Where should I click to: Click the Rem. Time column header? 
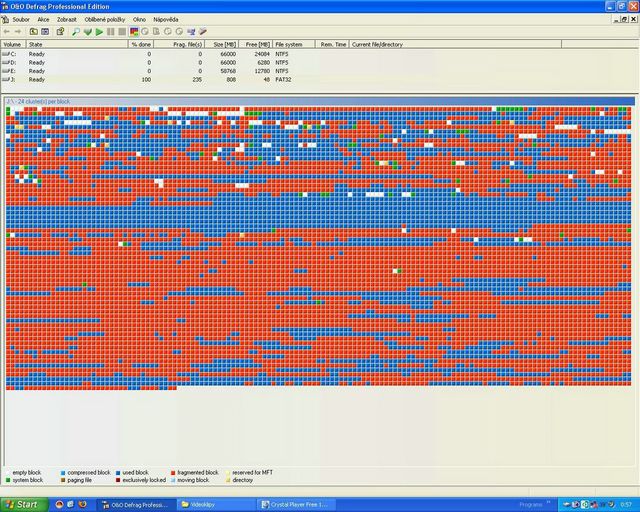333,44
